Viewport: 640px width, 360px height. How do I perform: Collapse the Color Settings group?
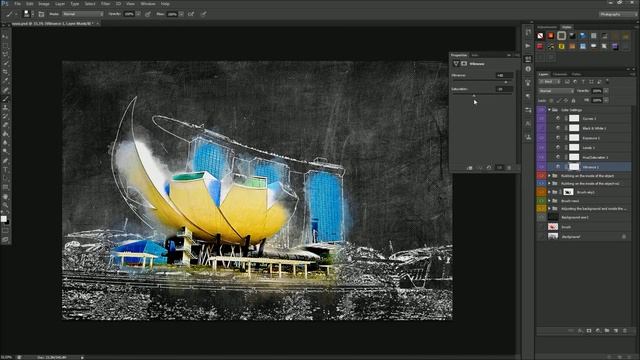(x=549, y=110)
